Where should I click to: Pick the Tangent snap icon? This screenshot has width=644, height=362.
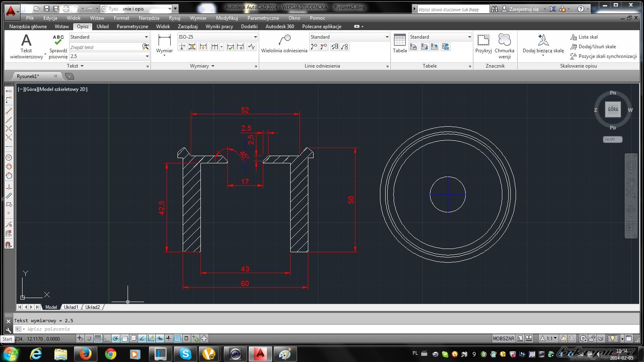[x=8, y=175]
